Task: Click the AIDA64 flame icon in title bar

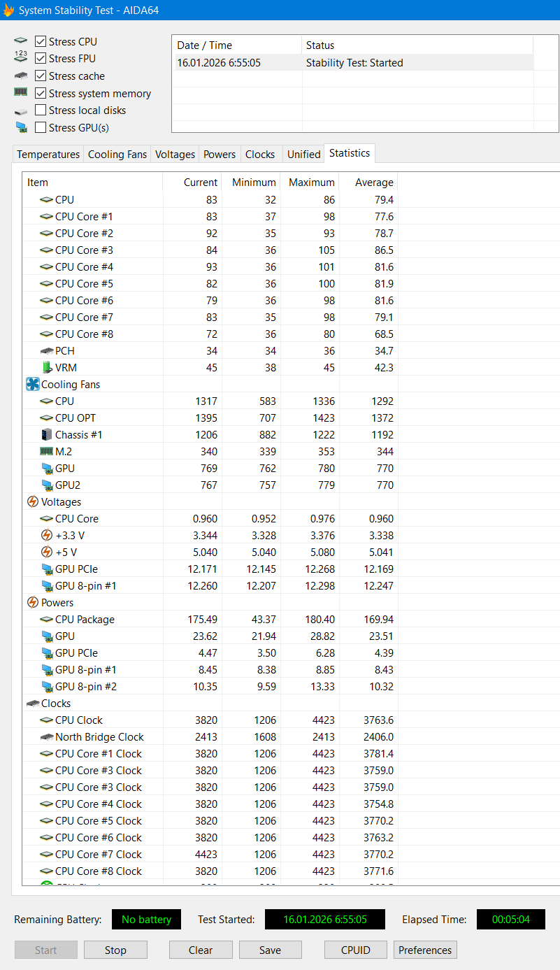Action: 8,10
